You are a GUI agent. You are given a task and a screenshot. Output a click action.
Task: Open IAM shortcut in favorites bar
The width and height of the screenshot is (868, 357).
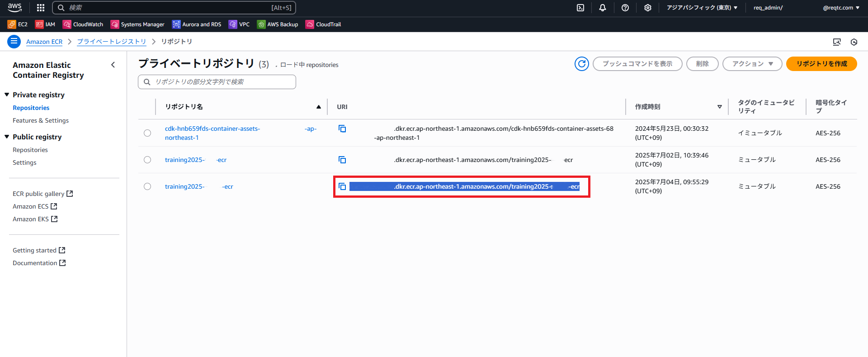(46, 24)
